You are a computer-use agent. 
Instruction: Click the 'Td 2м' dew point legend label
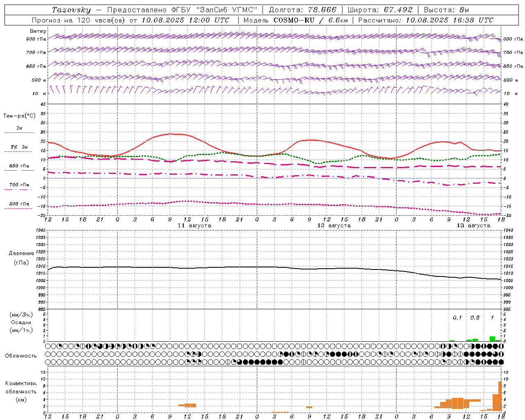[19, 147]
